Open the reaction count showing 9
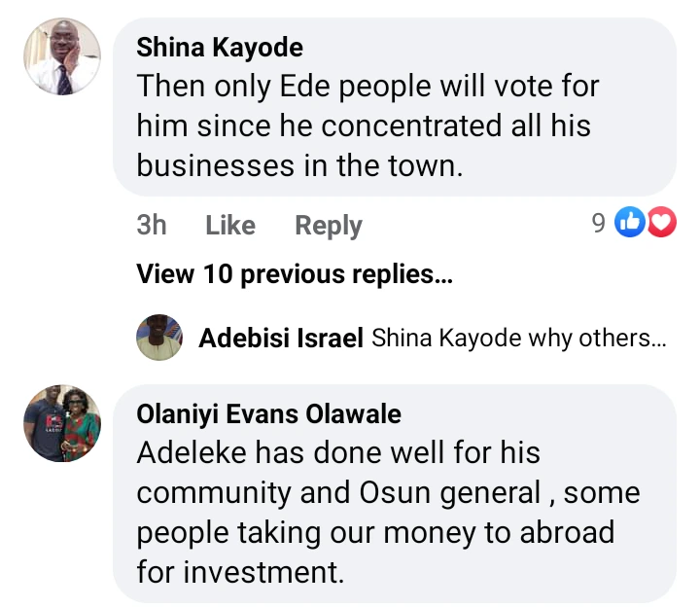Image resolution: width=700 pixels, height=608 pixels. click(x=599, y=224)
